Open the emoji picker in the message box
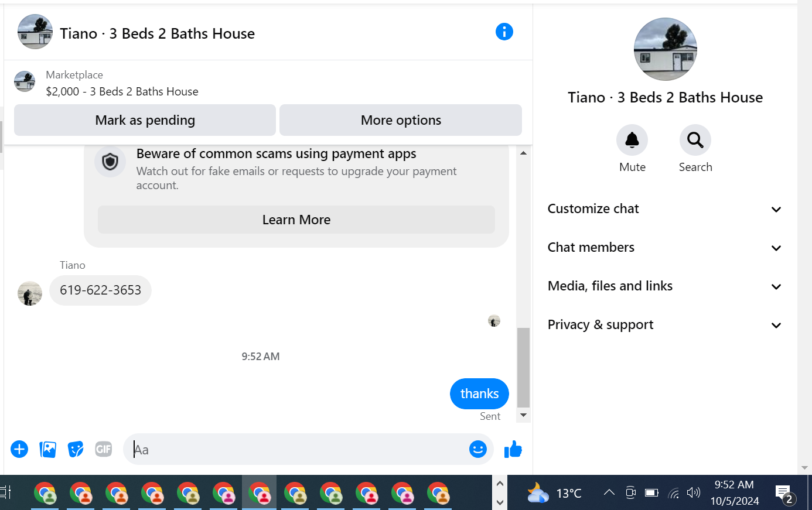Screen dimensions: 812x510 click(478, 449)
